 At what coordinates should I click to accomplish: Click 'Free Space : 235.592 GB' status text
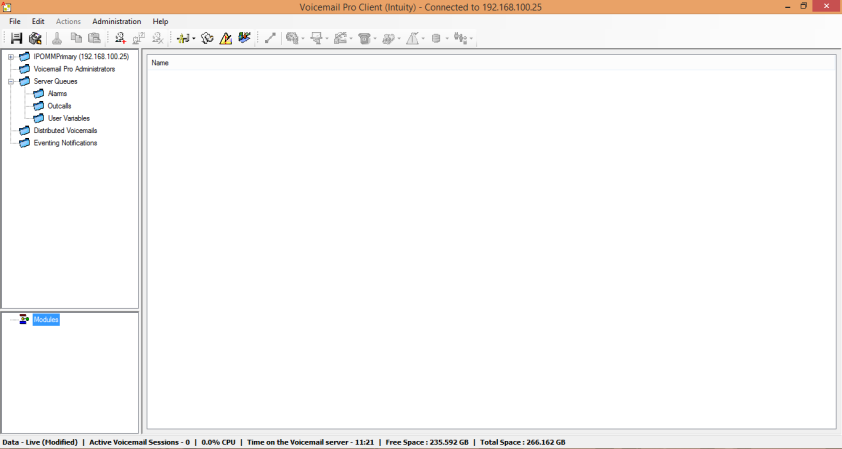[x=427, y=443]
